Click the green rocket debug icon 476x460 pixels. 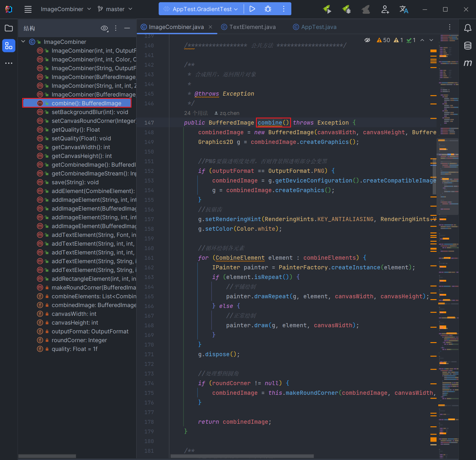point(347,9)
